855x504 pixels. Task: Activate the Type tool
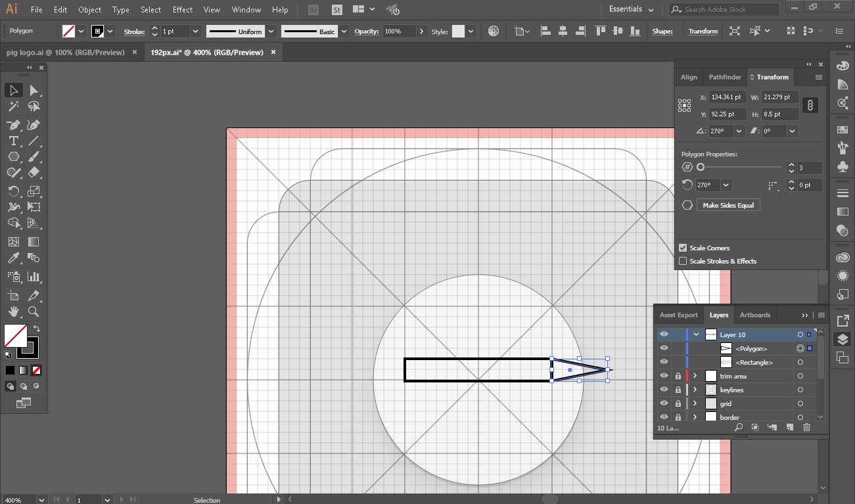click(x=13, y=141)
